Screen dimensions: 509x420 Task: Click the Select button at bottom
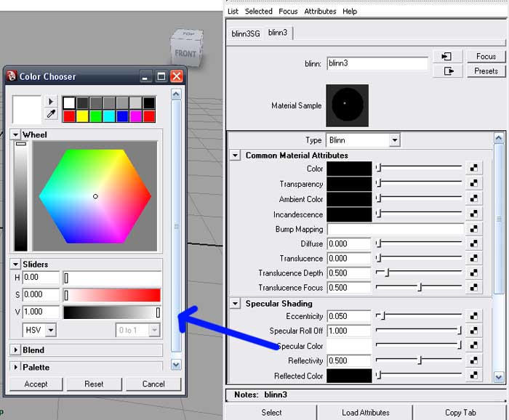point(271,413)
